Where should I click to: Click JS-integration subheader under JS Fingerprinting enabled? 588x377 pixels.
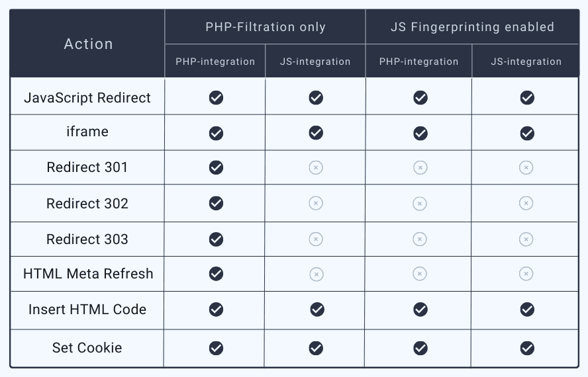(526, 62)
